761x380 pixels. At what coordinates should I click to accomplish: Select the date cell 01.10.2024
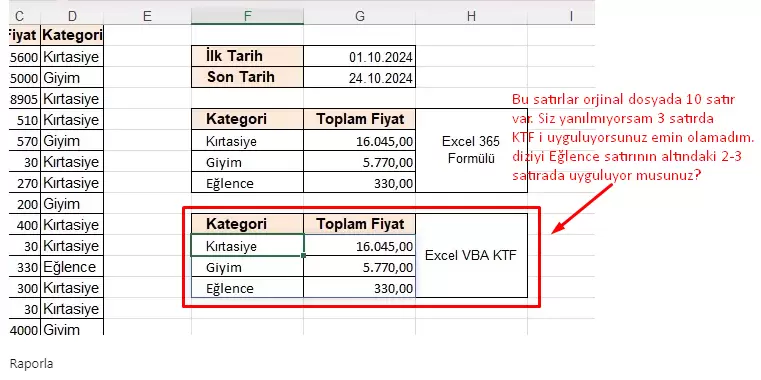click(x=360, y=56)
